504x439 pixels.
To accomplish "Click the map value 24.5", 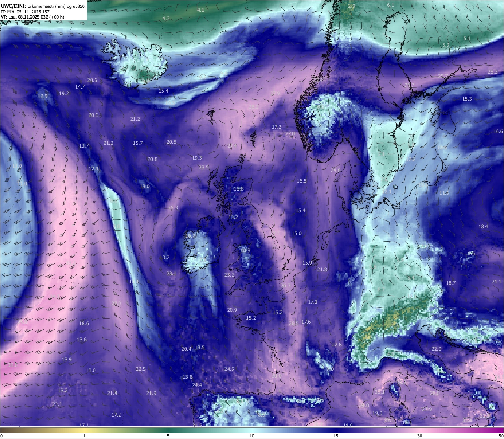I will point(229,369).
